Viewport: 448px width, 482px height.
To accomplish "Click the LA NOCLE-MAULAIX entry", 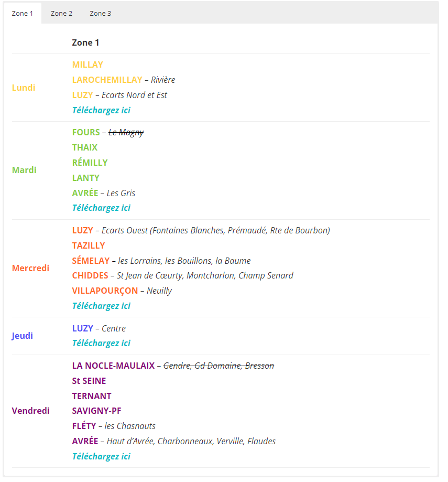I will 113,366.
